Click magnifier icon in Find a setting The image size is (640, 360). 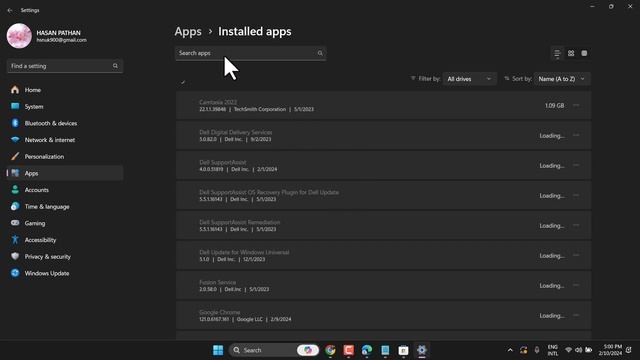[115, 66]
